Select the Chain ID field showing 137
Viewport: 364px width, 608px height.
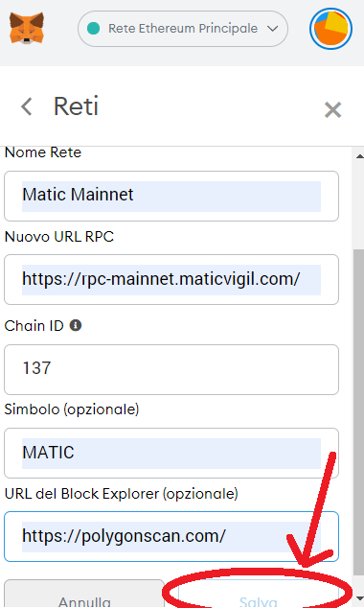click(171, 369)
